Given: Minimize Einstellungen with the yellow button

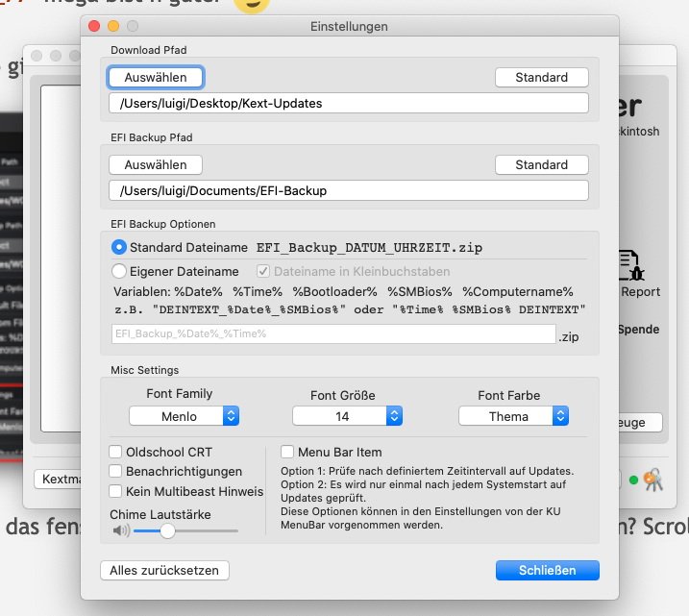Looking at the screenshot, I should [x=113, y=26].
